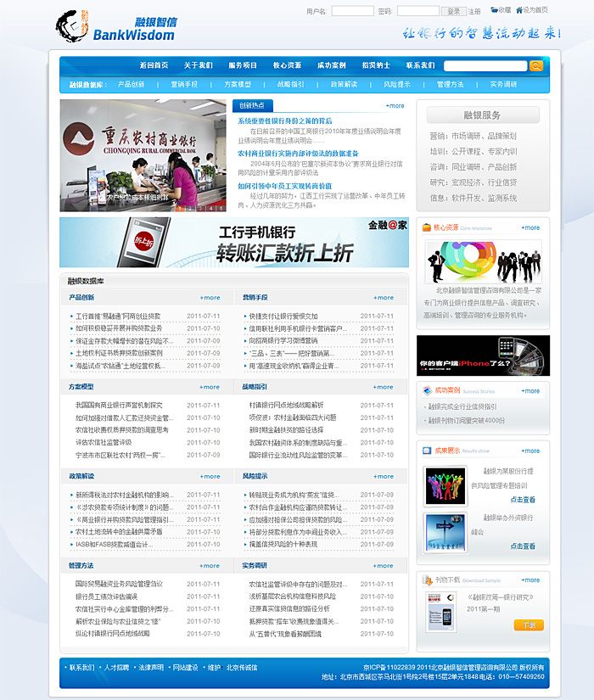Select 营销手段 in the sub-navigation bar
Screen dimensions: 594x700
(x=184, y=84)
